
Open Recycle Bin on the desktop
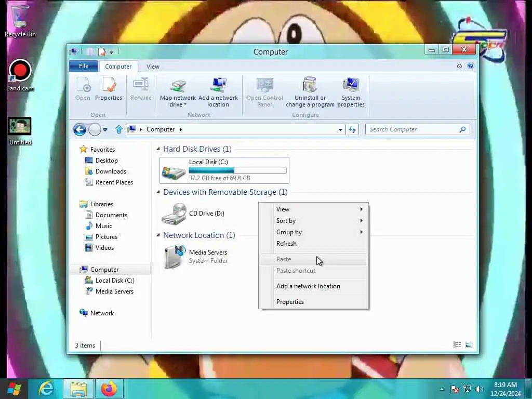coord(20,20)
